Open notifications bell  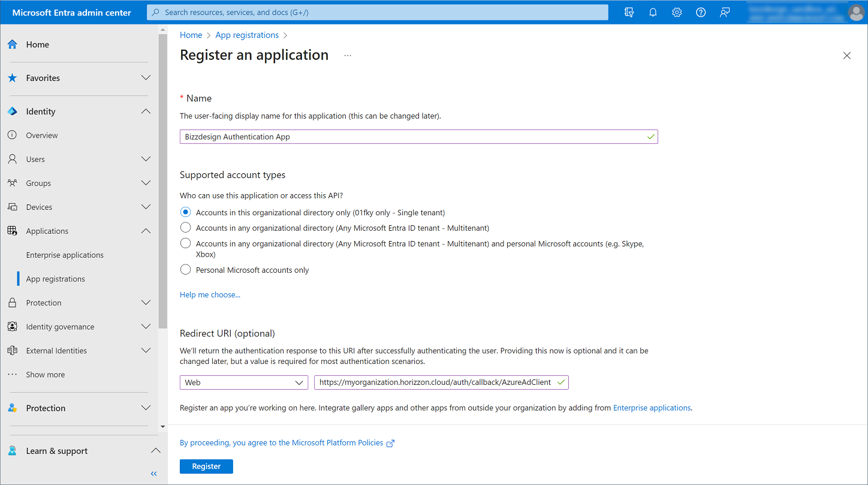653,12
